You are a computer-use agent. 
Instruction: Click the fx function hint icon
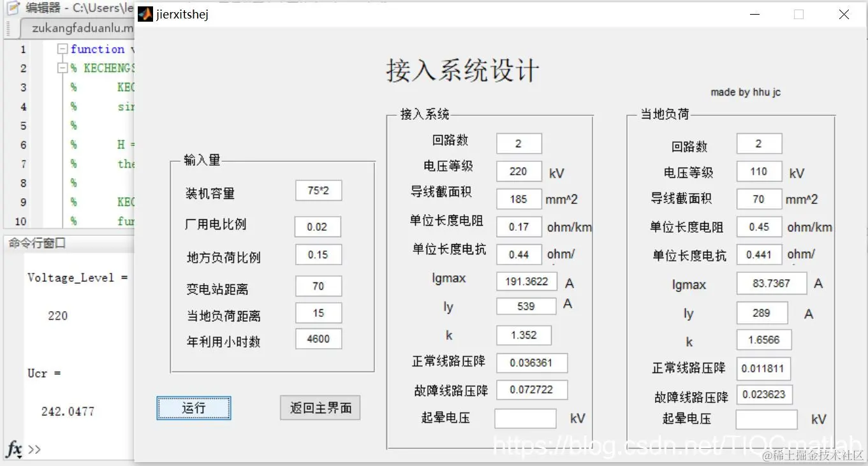coord(14,449)
